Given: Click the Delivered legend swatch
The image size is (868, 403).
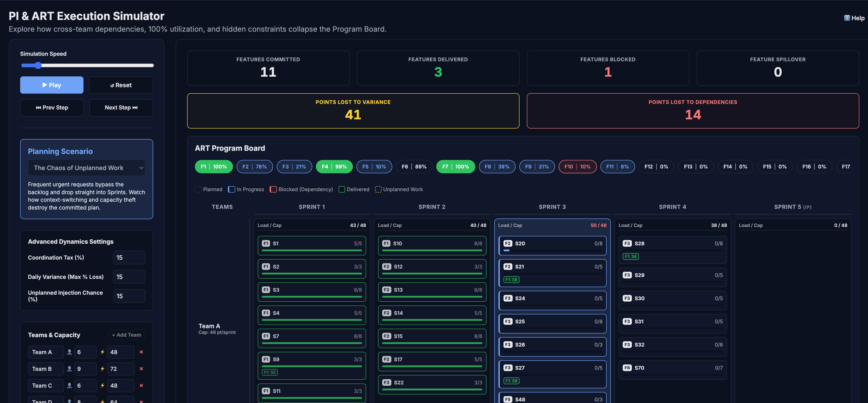Looking at the screenshot, I should coord(342,190).
